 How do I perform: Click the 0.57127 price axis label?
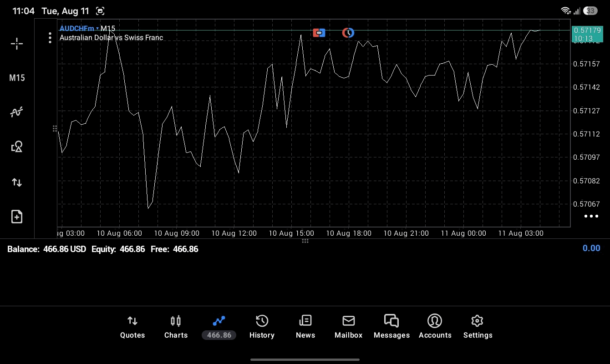[x=586, y=111]
